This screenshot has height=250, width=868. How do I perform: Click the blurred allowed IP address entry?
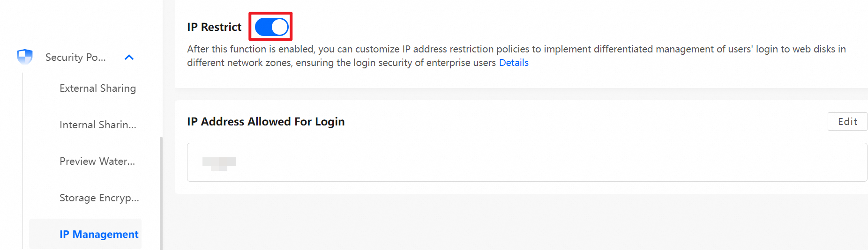(x=219, y=162)
